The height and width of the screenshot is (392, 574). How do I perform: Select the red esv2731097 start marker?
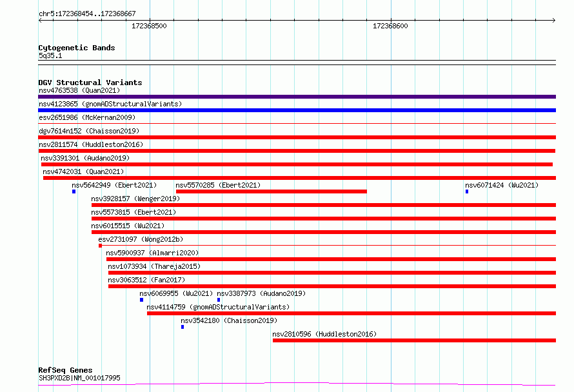pos(101,246)
